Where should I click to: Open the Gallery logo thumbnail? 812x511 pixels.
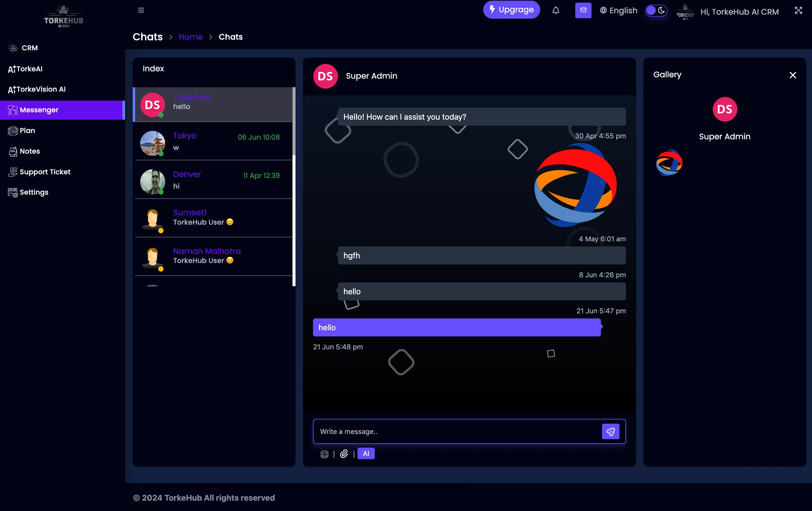coord(669,163)
